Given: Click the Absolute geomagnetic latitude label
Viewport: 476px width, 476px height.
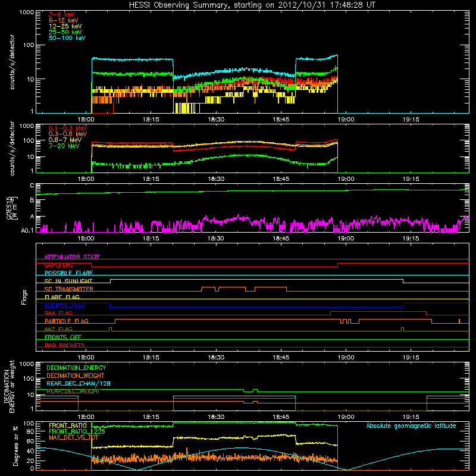Looking at the screenshot, I should (x=411, y=426).
